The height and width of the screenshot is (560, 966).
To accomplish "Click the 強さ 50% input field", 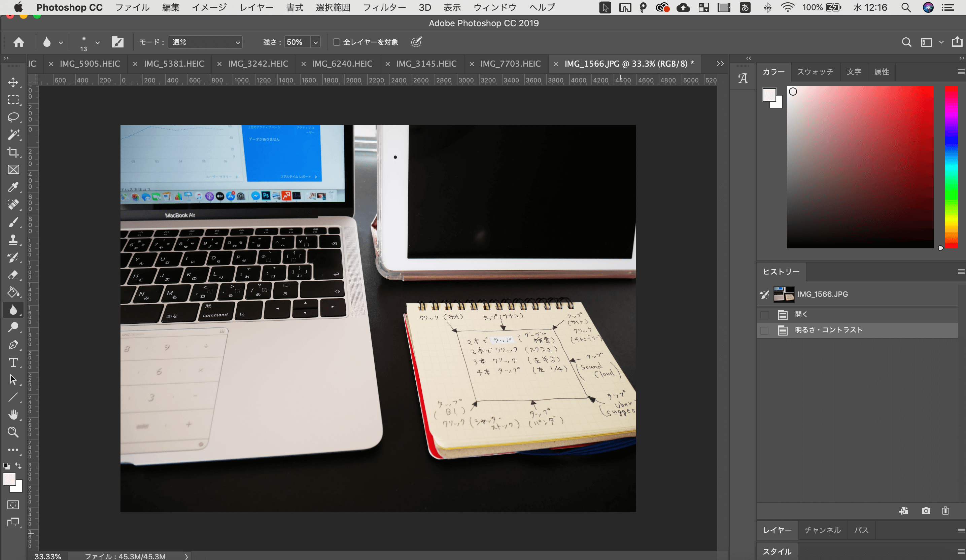I will (297, 42).
